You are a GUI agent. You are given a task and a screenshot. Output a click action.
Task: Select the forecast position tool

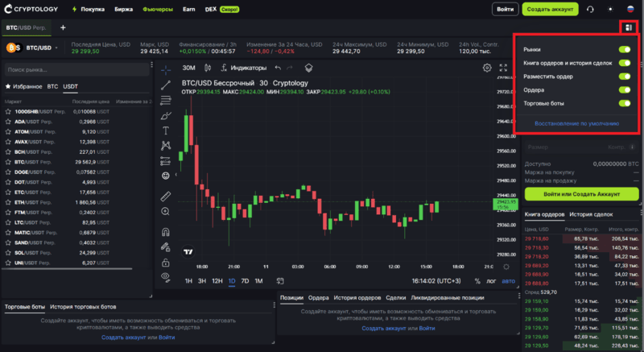[x=166, y=160]
